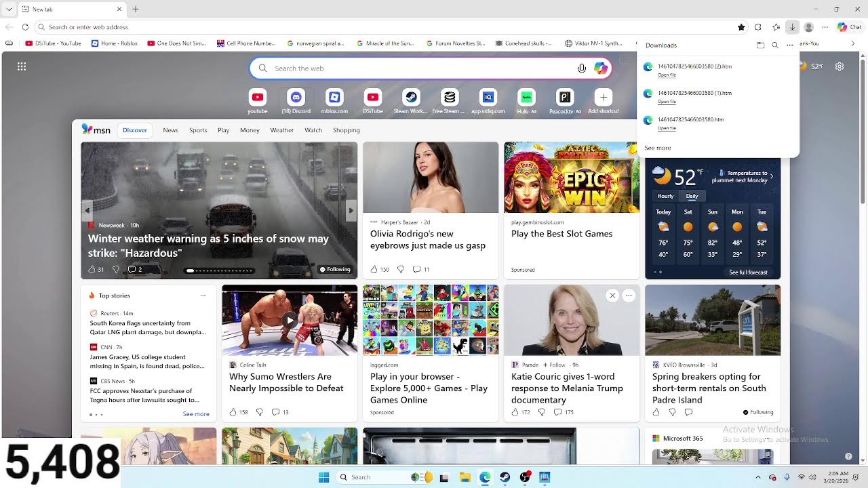Refresh the page with reload icon
The width and height of the screenshot is (868, 488).
pyautogui.click(x=25, y=27)
